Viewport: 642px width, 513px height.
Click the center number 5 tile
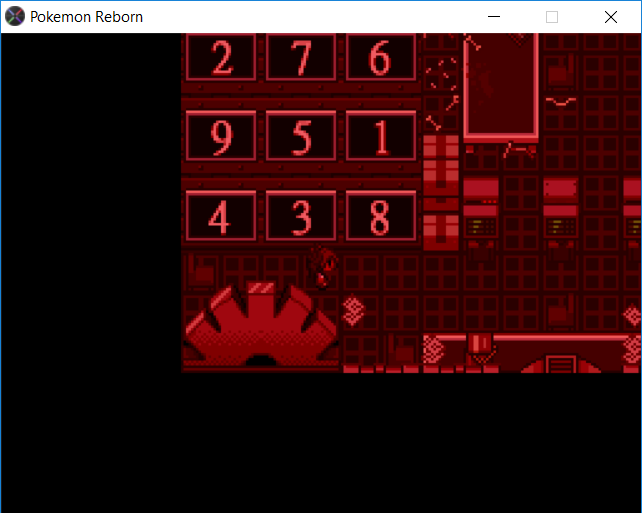tap(301, 136)
